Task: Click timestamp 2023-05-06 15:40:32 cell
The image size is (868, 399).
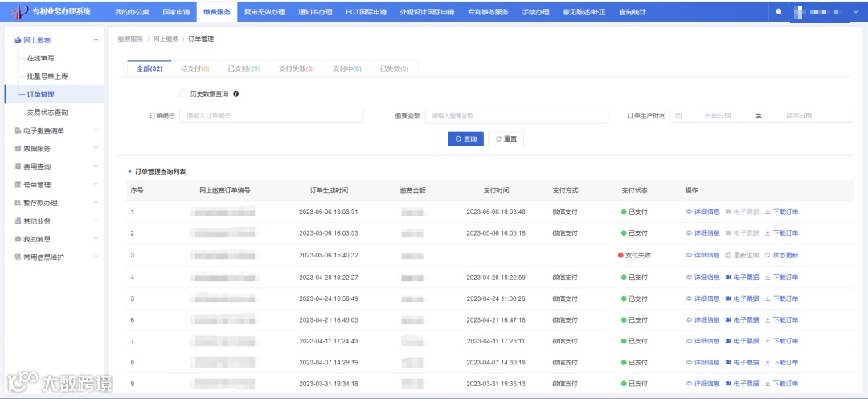Action: point(329,255)
